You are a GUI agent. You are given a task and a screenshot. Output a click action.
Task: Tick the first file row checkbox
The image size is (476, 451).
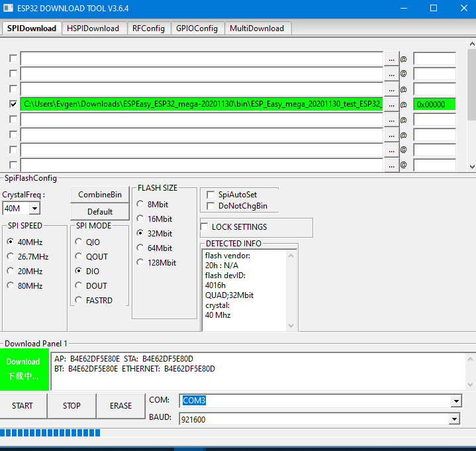tap(13, 58)
